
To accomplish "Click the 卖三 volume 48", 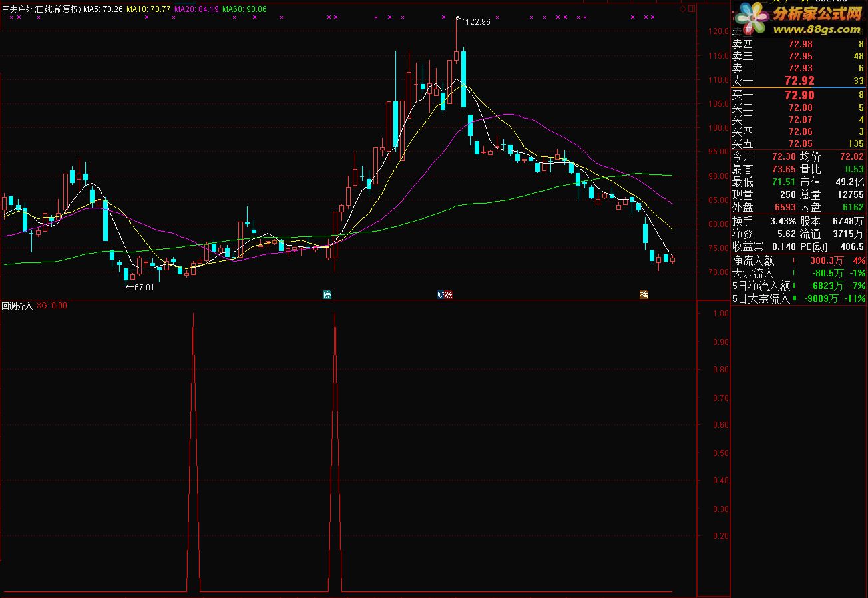I will pyautogui.click(x=858, y=56).
